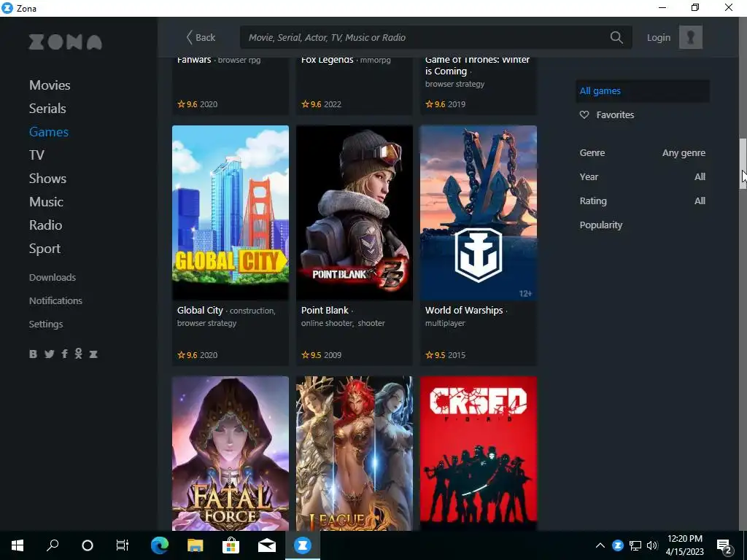Open File Explorer from taskbar
The image size is (747, 560).
[x=196, y=545]
